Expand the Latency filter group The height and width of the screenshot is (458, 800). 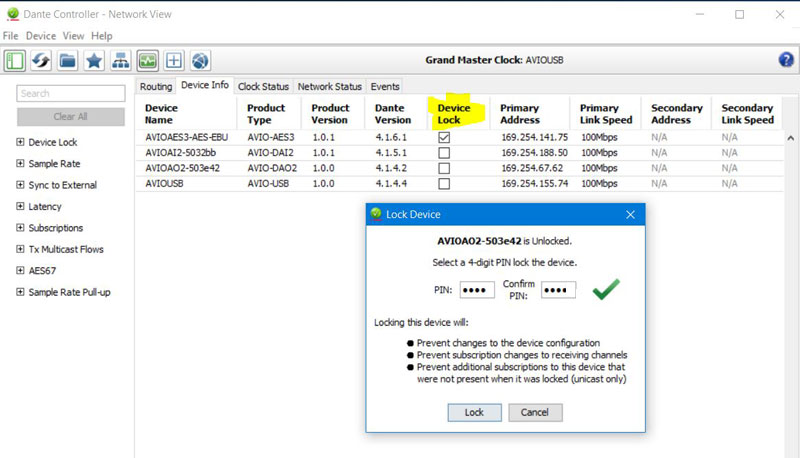(x=20, y=207)
